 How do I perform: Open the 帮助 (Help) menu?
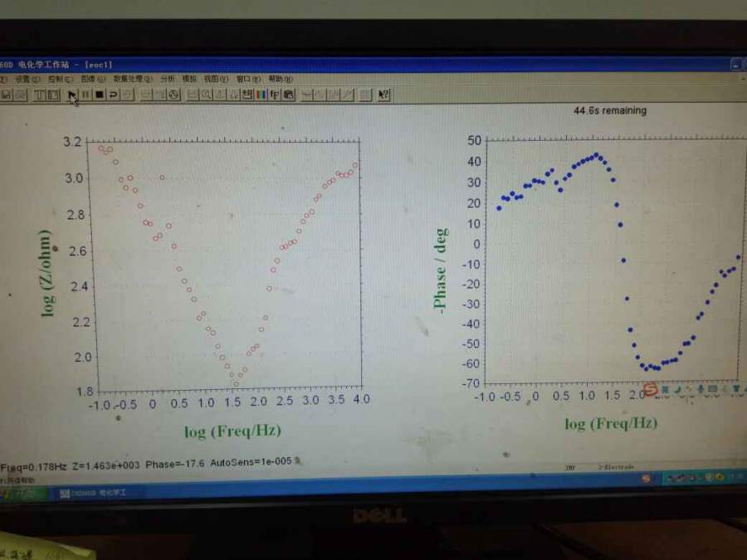(281, 79)
